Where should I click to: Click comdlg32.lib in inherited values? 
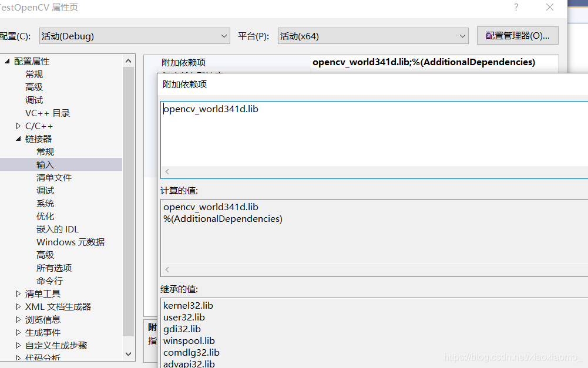pyautogui.click(x=191, y=353)
